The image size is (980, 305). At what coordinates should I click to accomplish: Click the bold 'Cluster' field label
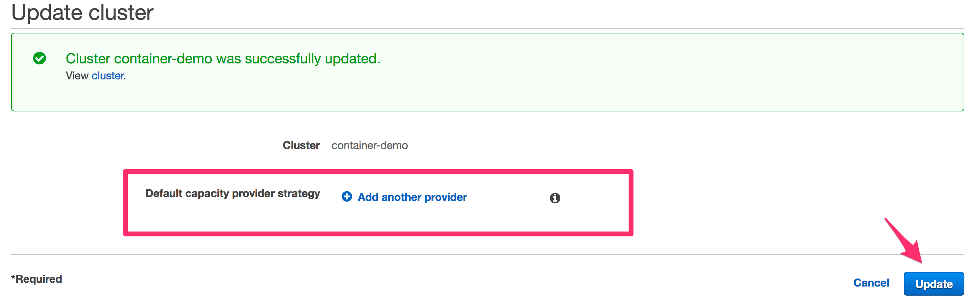[x=301, y=145]
